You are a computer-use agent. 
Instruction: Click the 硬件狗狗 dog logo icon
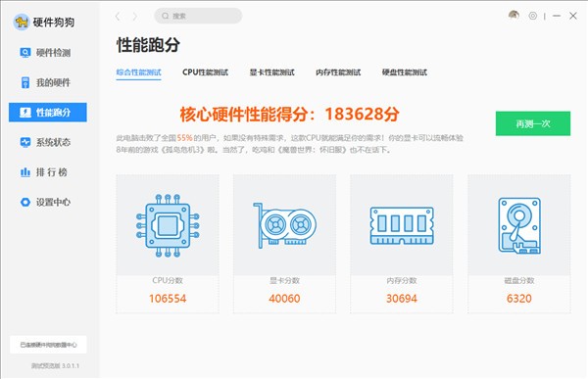coord(22,23)
